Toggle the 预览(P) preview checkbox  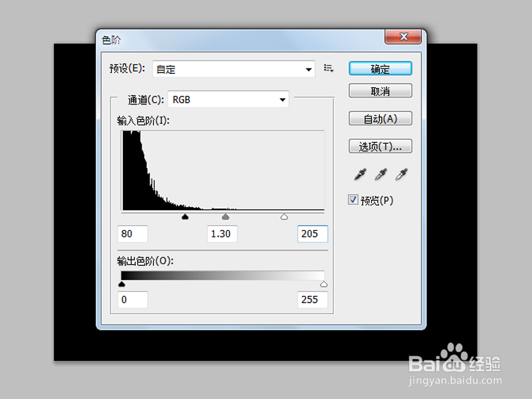[x=353, y=199]
